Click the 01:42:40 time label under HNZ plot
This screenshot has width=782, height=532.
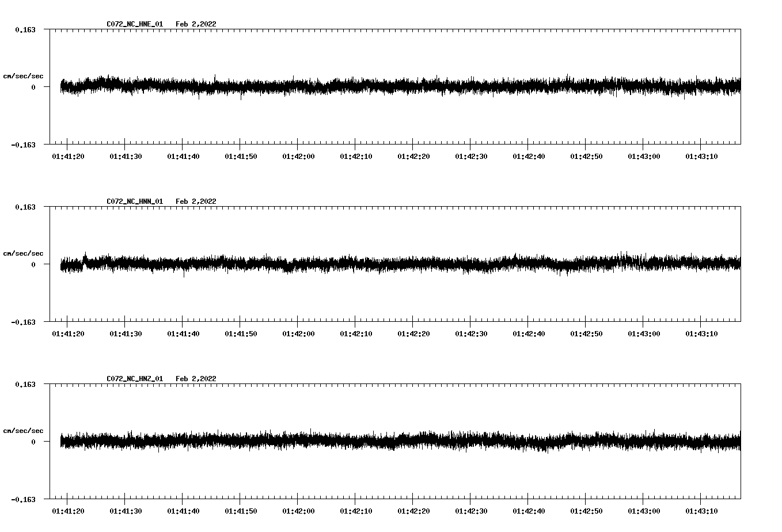[x=529, y=511]
